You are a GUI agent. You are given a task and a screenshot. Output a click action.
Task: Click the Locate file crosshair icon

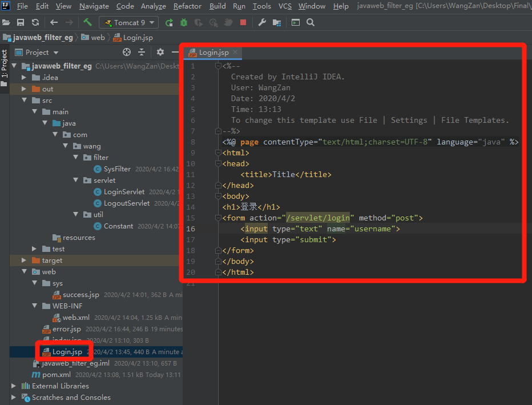[x=127, y=52]
